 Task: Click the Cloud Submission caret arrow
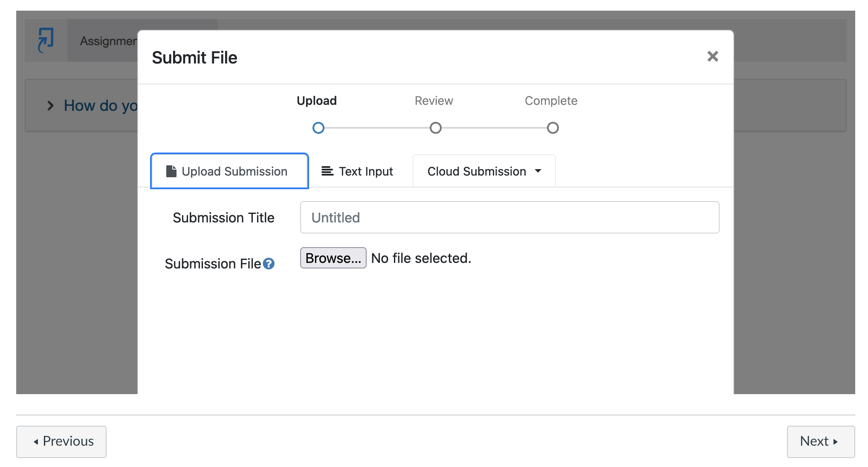[x=538, y=171]
